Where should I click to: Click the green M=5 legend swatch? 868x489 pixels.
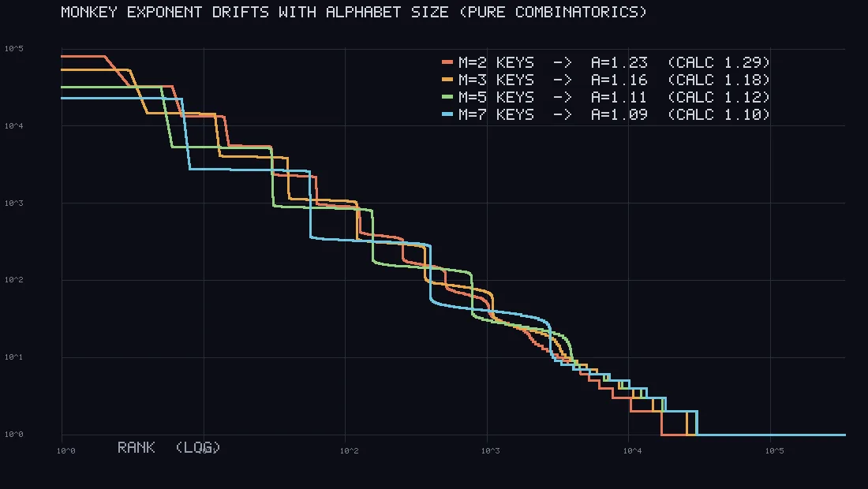pyautogui.click(x=448, y=97)
